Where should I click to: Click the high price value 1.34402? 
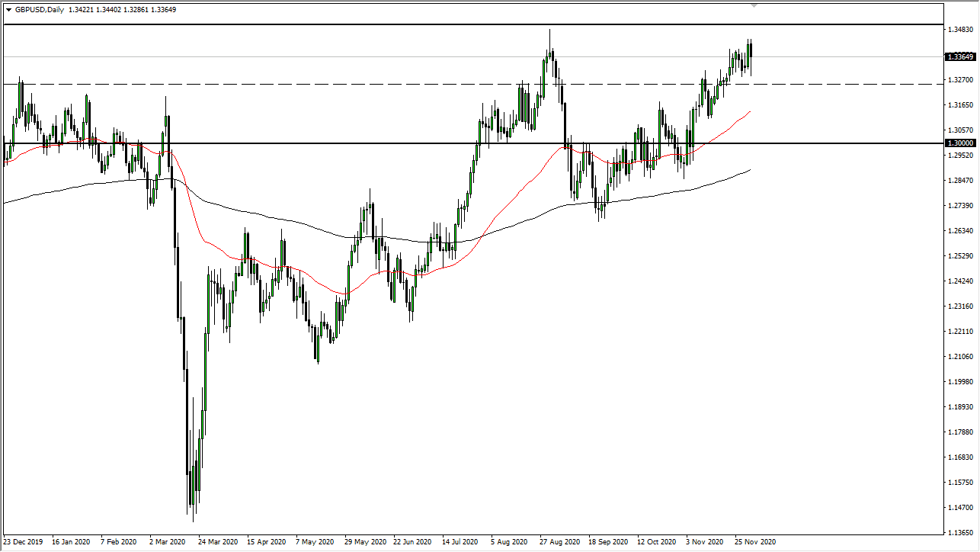click(108, 9)
